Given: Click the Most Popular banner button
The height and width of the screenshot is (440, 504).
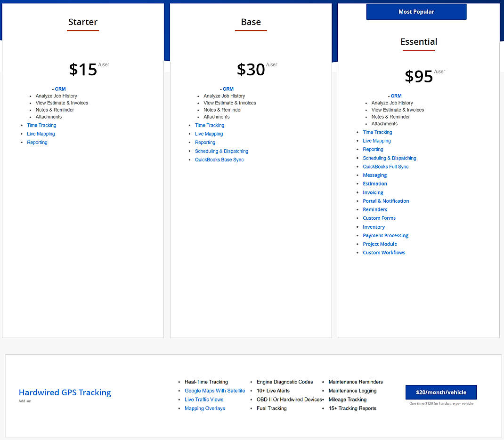Looking at the screenshot, I should [x=416, y=12].
